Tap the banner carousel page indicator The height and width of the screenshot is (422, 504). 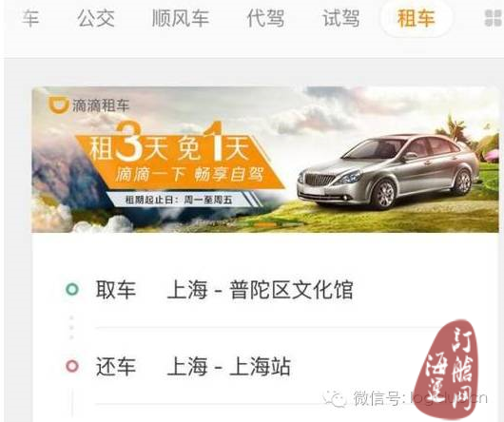click(279, 225)
